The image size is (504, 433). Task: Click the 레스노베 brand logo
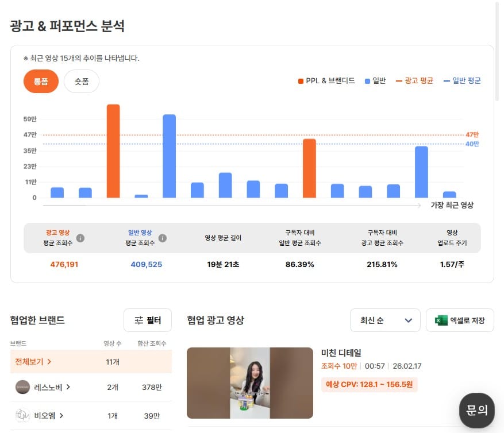point(23,387)
